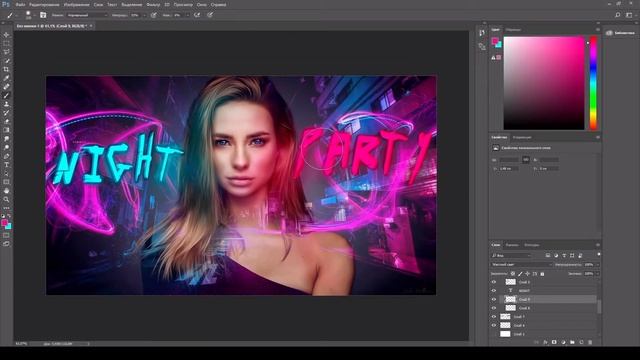Open the Файл menu
Viewport: 640px width, 360px height.
click(20, 4)
